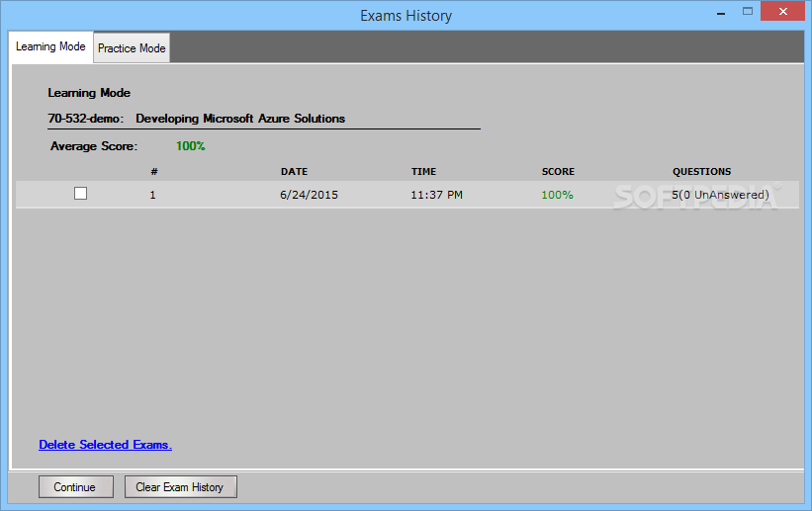The height and width of the screenshot is (511, 812).
Task: Click the Clear Exam History button
Action: (x=181, y=487)
